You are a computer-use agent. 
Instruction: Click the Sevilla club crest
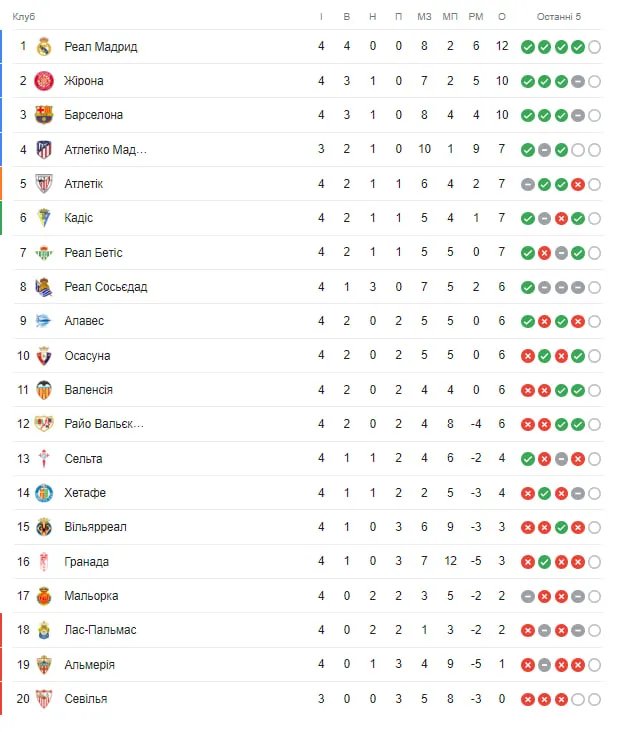[x=43, y=698]
